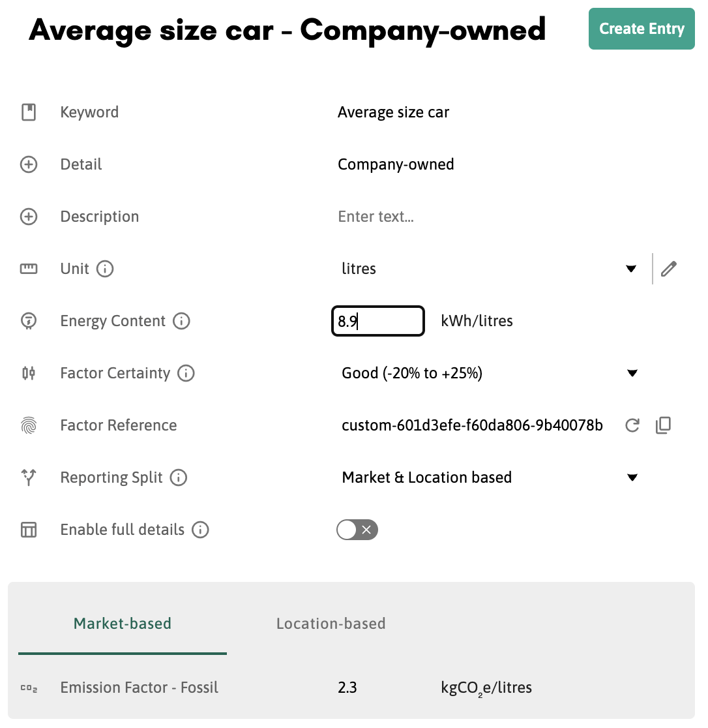Click the Reporting Split info icon

coord(178,478)
